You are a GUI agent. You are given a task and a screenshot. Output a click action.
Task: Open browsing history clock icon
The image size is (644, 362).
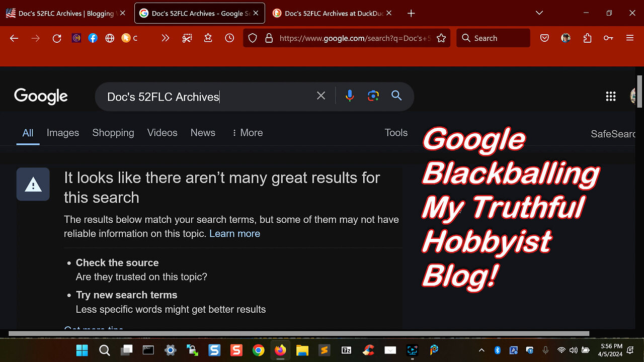(x=229, y=38)
